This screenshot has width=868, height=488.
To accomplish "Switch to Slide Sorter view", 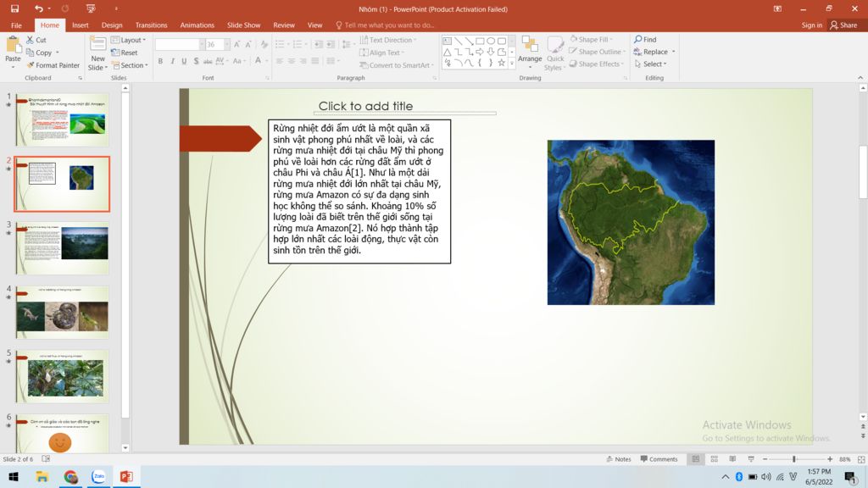I will point(714,459).
